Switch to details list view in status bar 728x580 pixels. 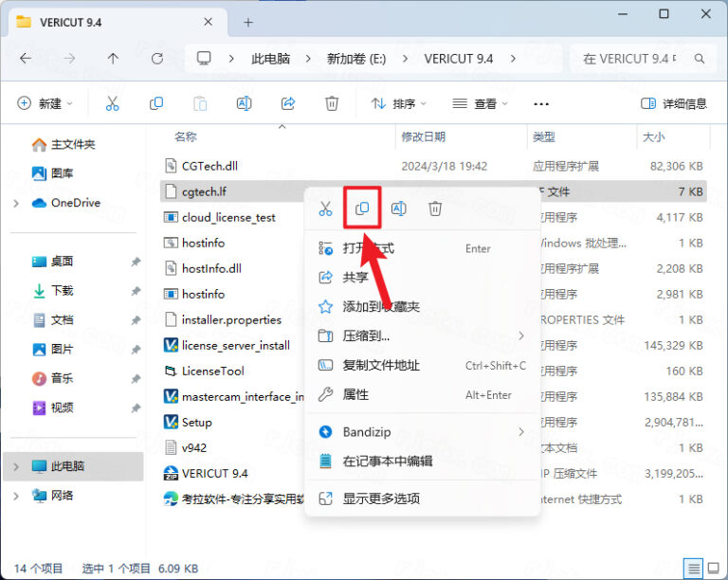693,567
